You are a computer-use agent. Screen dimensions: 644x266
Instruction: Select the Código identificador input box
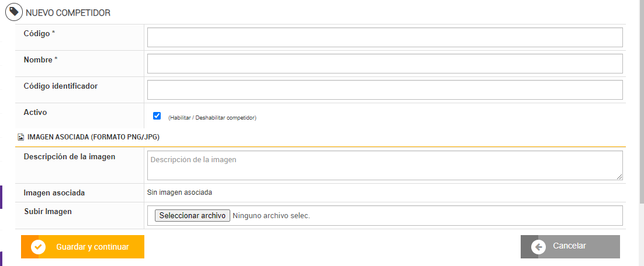click(385, 90)
